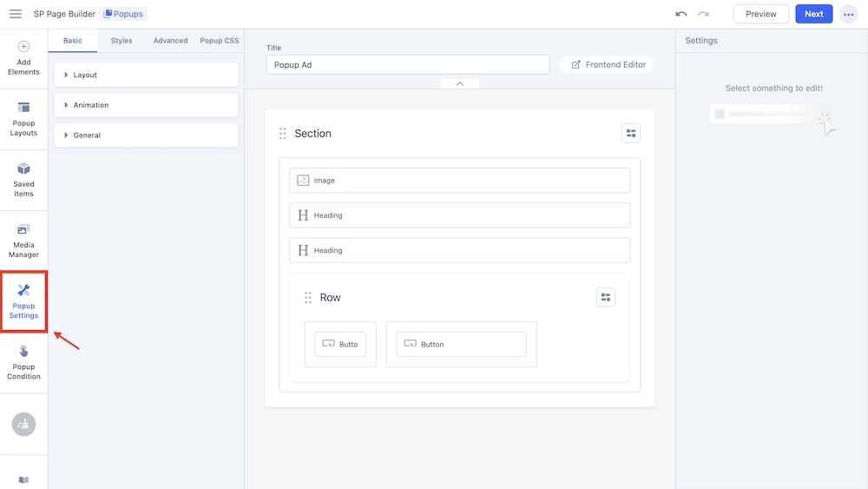Click the Preview button
Viewport: 868px width, 489px height.
point(760,14)
